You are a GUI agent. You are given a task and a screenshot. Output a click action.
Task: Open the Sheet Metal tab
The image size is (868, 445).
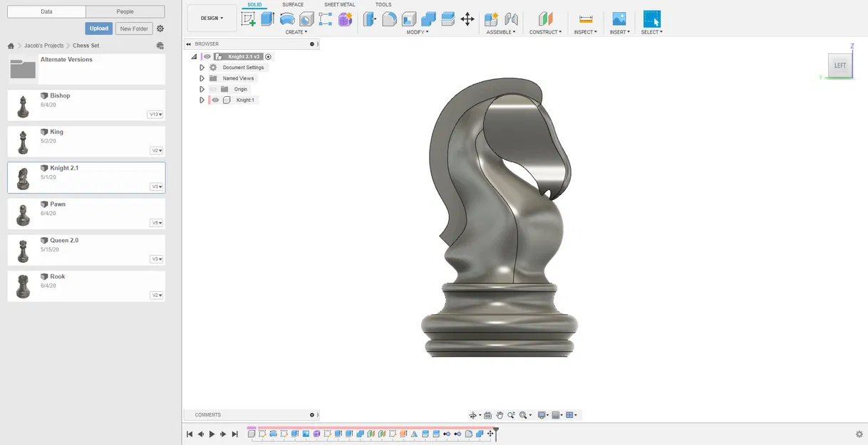tap(339, 4)
